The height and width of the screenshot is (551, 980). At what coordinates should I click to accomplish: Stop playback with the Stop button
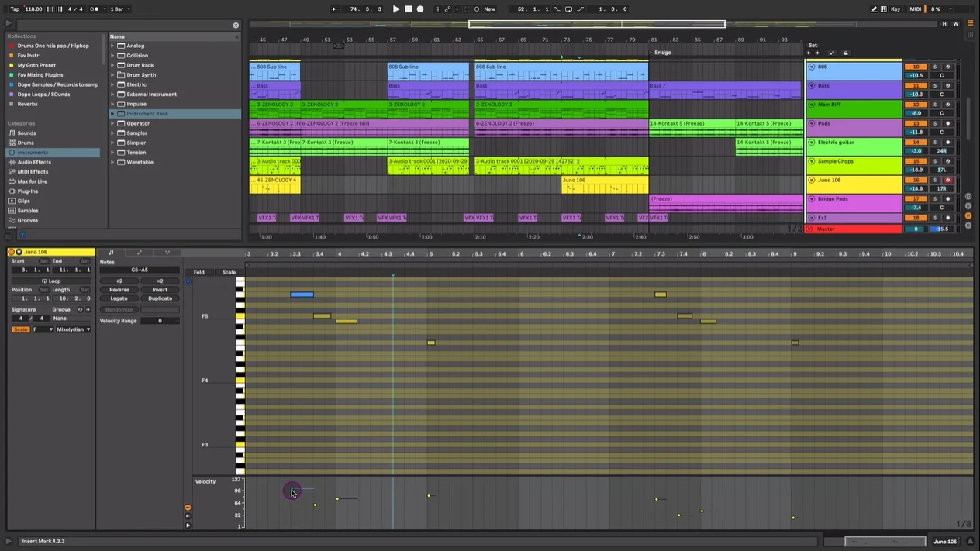click(408, 9)
